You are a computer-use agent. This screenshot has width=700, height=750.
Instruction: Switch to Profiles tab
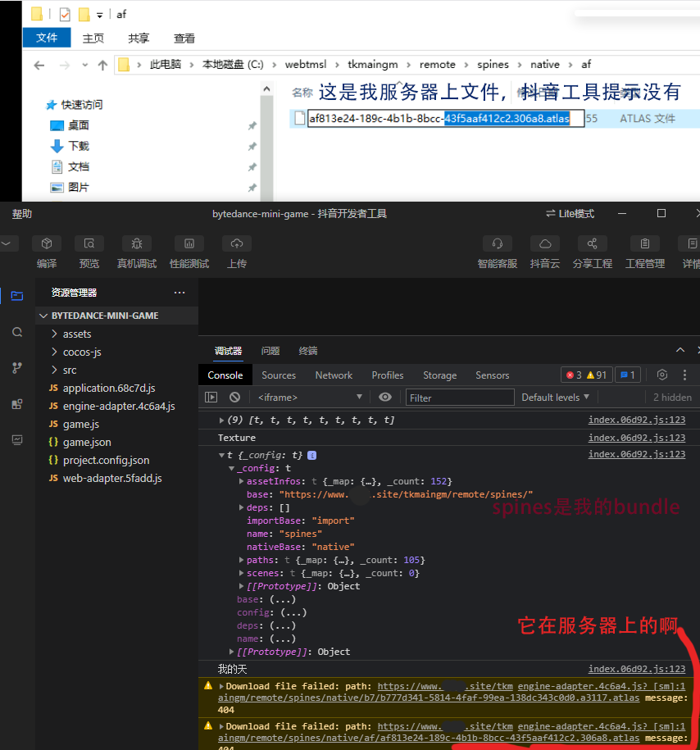388,375
